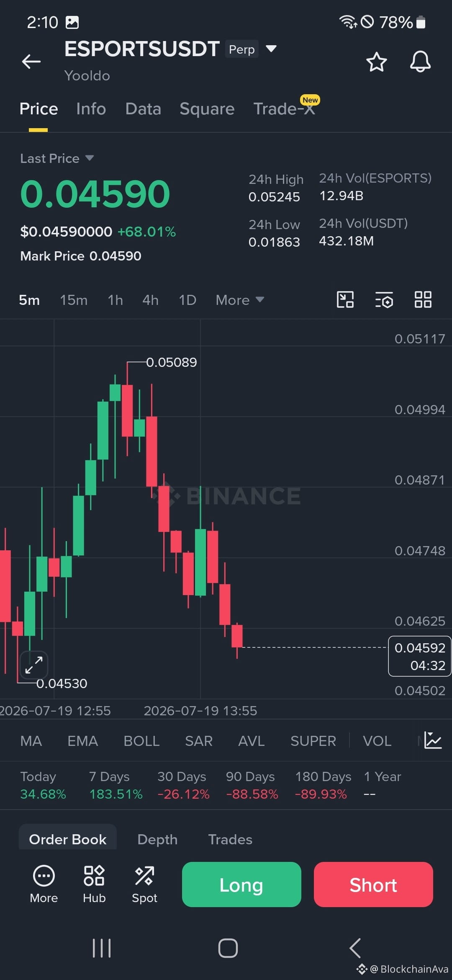Select the Price tab
452x980 pixels.
click(39, 109)
